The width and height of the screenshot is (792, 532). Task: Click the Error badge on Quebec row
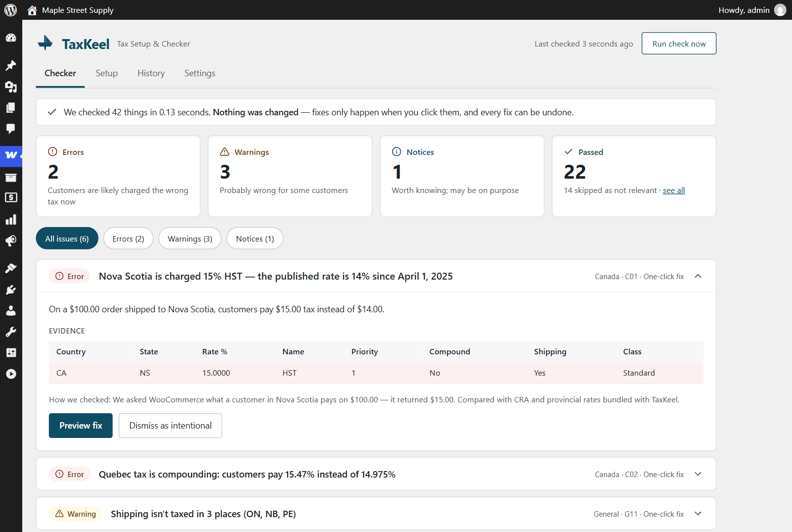pos(69,474)
